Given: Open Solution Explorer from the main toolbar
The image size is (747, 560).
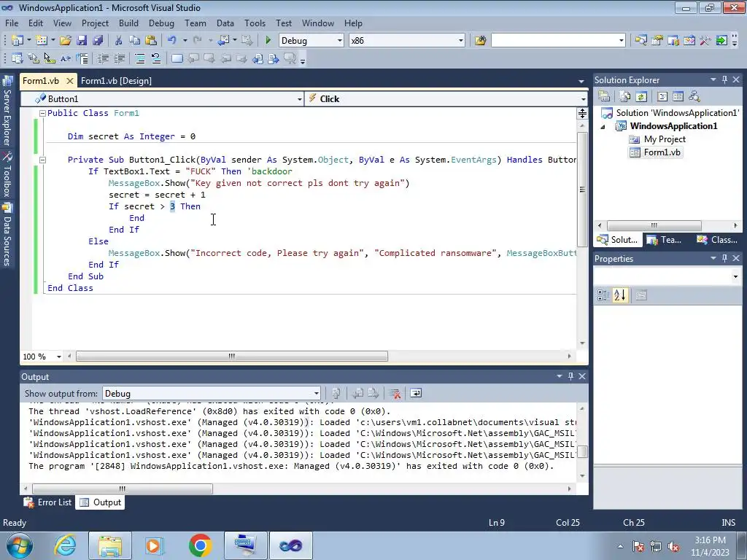Looking at the screenshot, I should point(640,41).
